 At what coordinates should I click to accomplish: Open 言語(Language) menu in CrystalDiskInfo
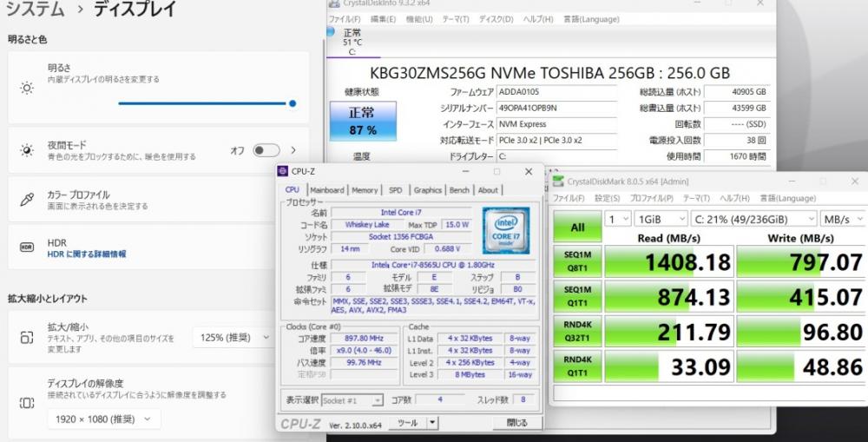(591, 19)
